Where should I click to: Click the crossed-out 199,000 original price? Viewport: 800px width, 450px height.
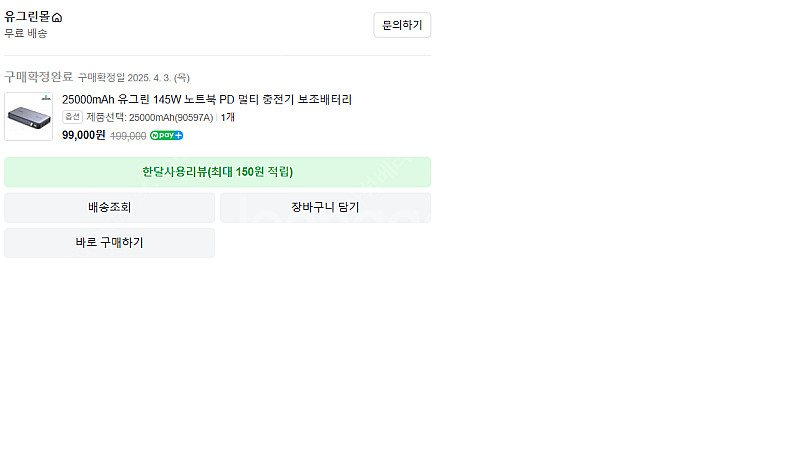128,136
